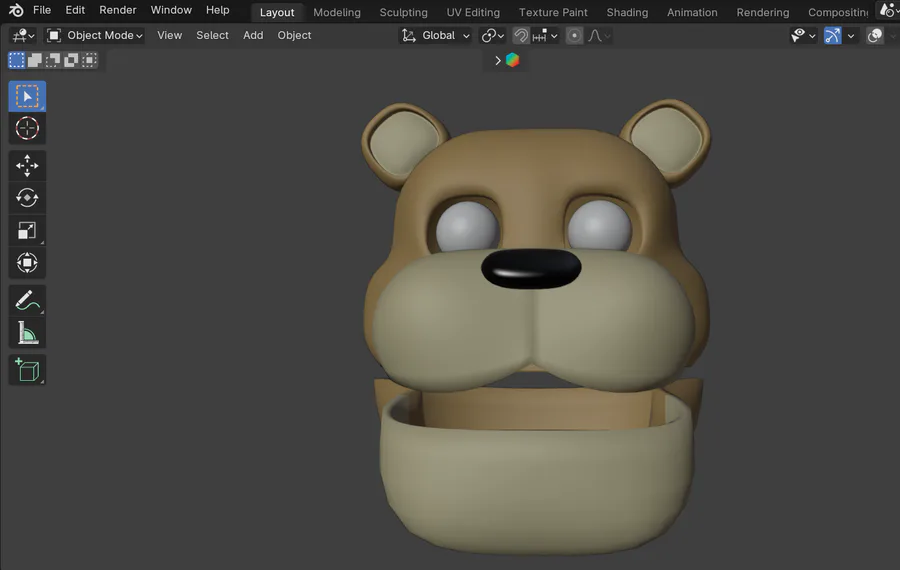This screenshot has width=900, height=570.
Task: Switch to the Compositing workspace tab
Action: click(x=838, y=12)
